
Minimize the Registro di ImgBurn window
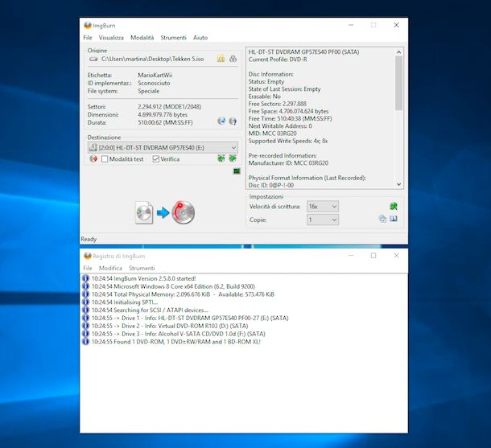[x=351, y=256]
